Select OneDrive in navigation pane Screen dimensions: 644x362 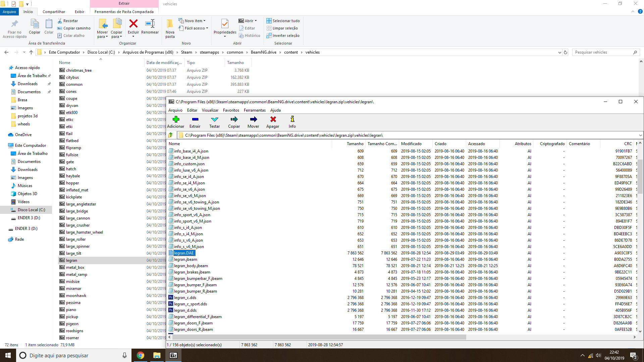coord(23,135)
